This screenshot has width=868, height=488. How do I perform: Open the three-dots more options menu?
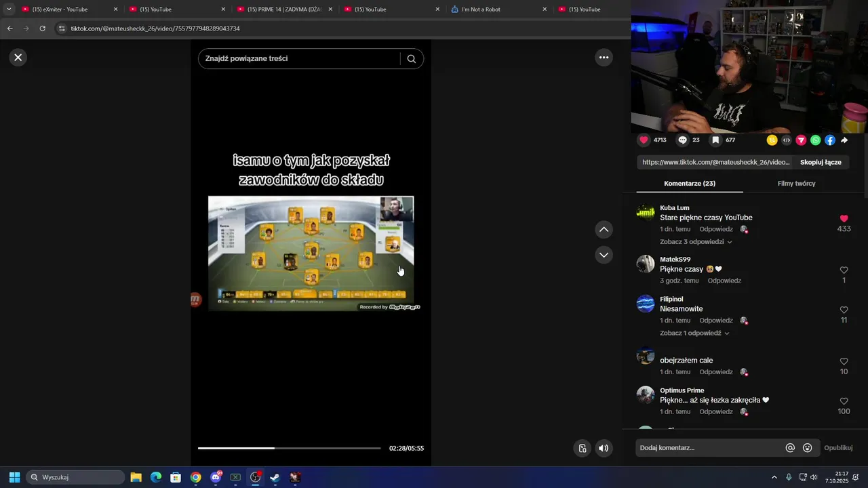(x=604, y=58)
